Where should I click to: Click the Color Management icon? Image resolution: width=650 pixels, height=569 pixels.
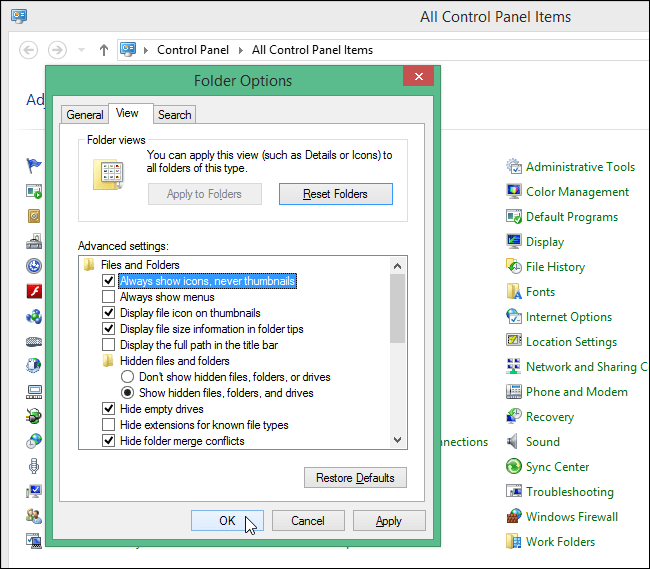514,192
